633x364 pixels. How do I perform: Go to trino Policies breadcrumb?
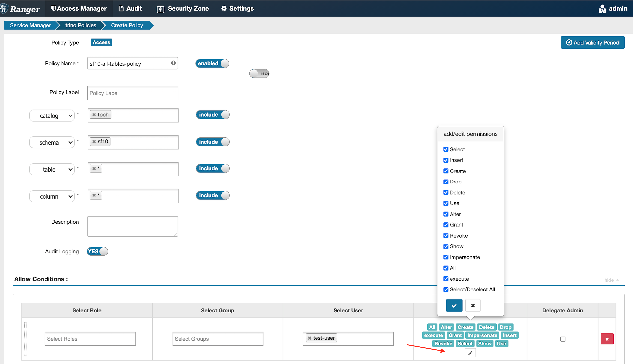tap(81, 25)
